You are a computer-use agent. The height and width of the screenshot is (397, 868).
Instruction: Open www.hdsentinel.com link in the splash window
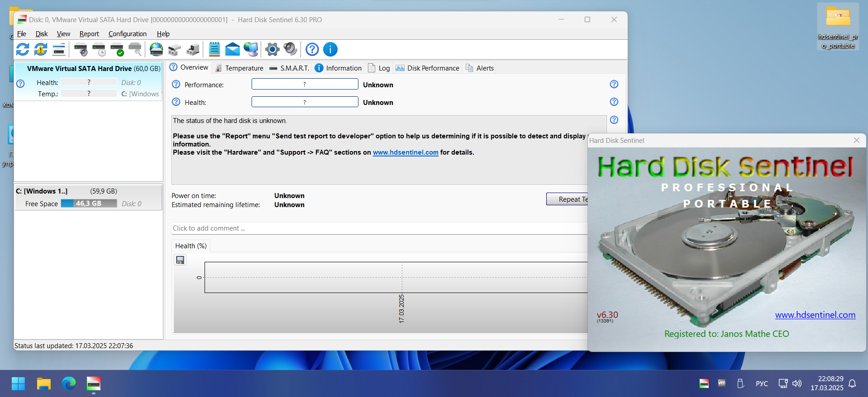[815, 315]
